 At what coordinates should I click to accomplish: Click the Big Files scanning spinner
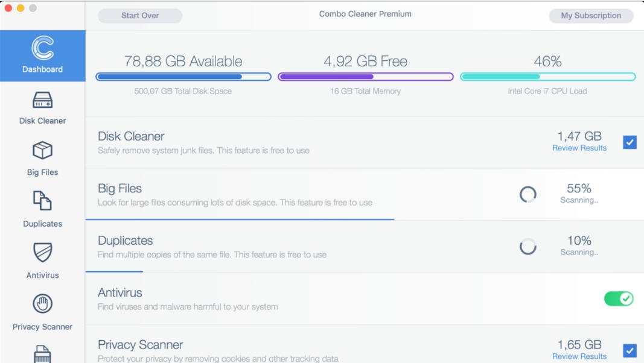527,195
